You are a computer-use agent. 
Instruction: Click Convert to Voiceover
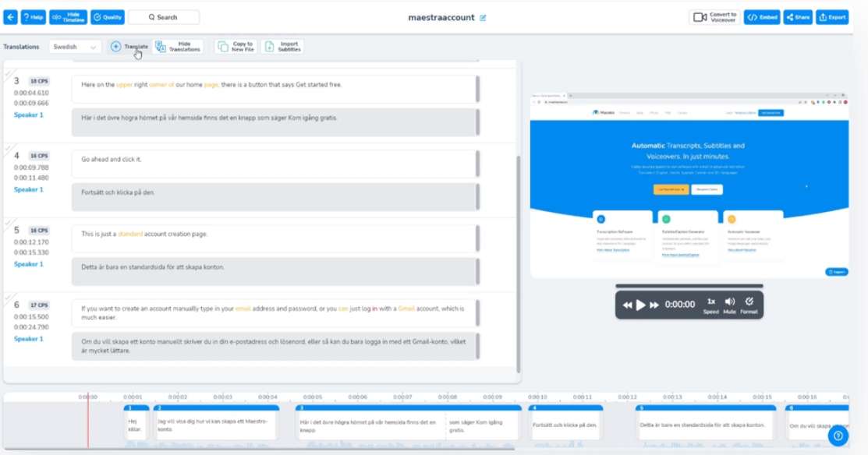[714, 17]
